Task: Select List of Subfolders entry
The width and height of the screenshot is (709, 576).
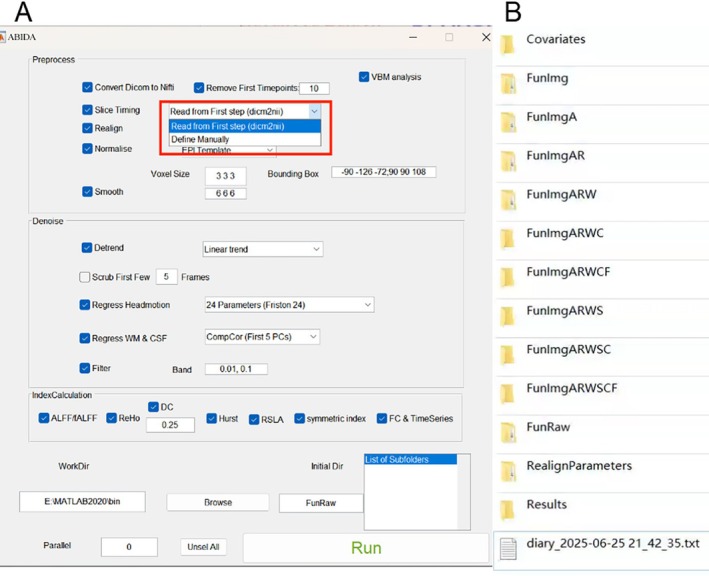Action: 411,460
